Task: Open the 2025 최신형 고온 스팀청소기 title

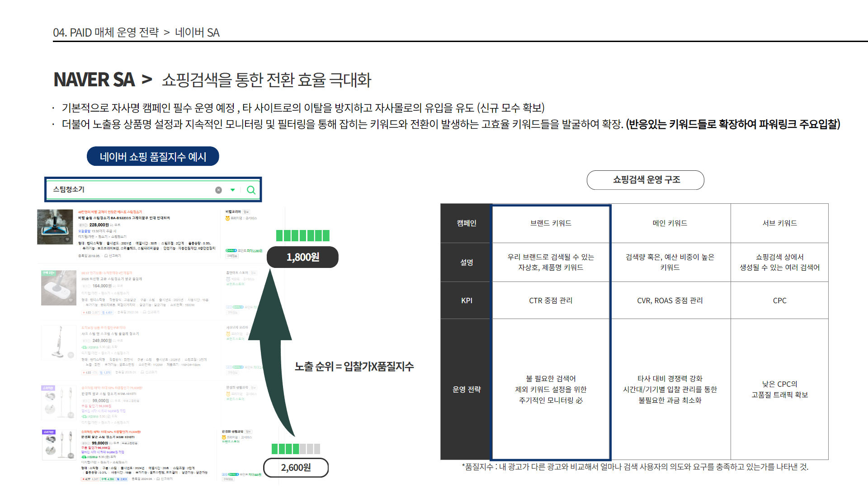Action: (112, 279)
